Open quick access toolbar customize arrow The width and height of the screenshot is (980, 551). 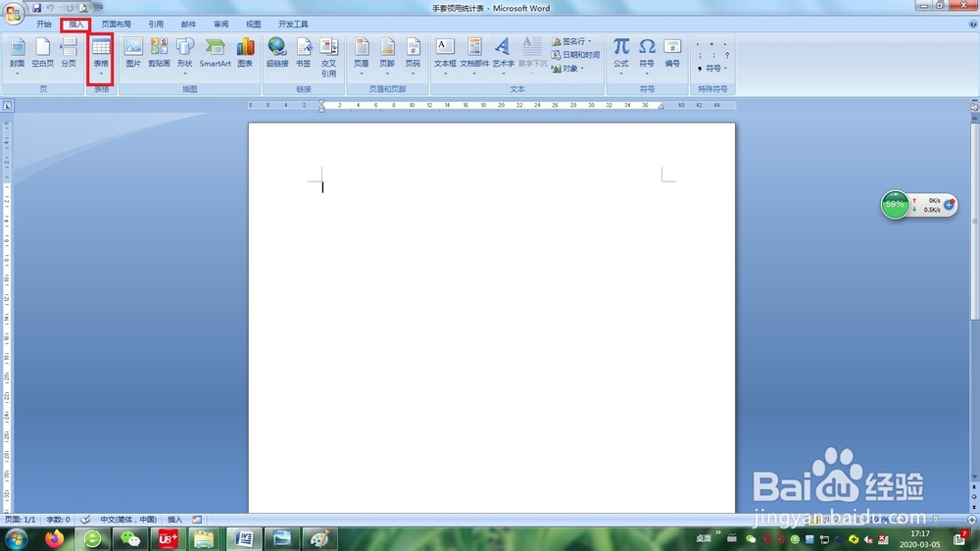[x=100, y=8]
